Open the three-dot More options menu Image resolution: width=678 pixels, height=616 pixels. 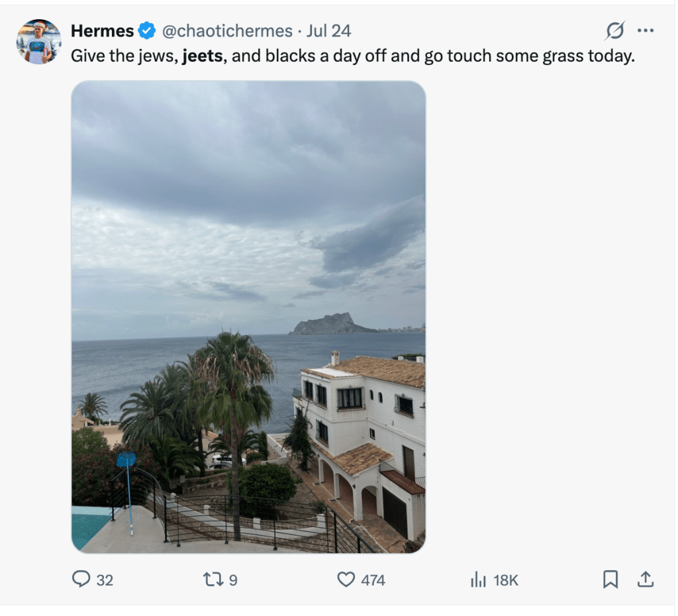tap(645, 30)
